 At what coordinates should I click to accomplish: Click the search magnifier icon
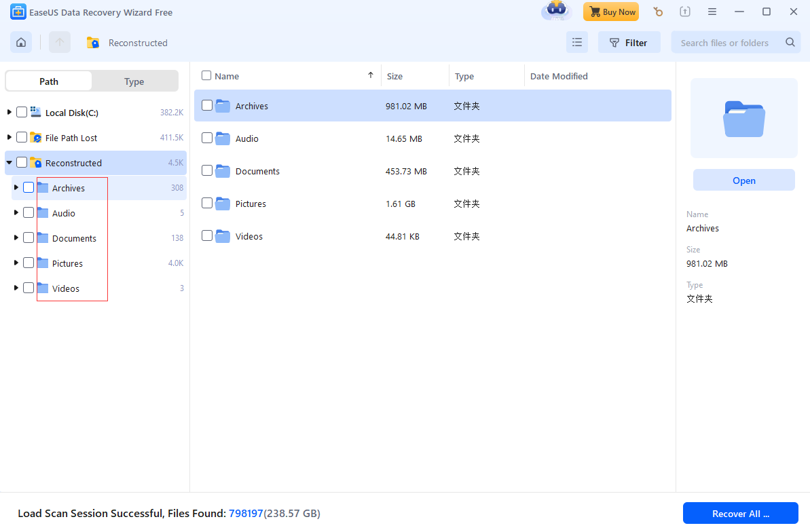tap(790, 42)
